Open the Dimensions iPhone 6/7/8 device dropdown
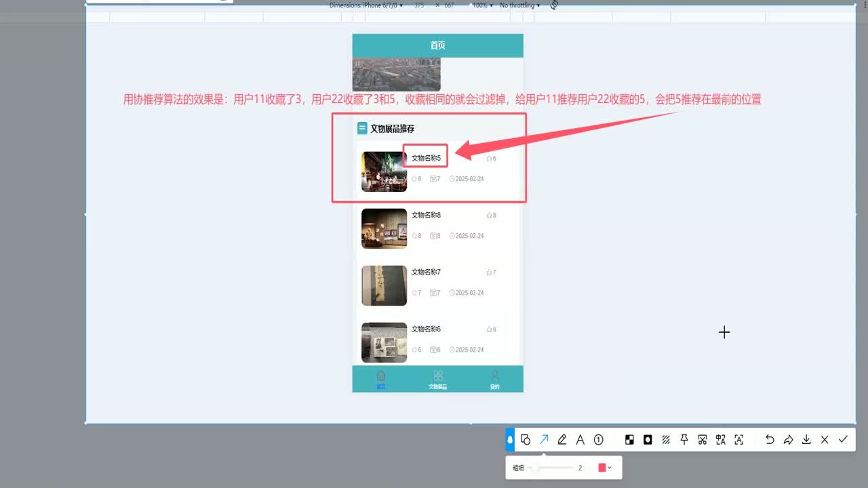 pyautogui.click(x=366, y=5)
